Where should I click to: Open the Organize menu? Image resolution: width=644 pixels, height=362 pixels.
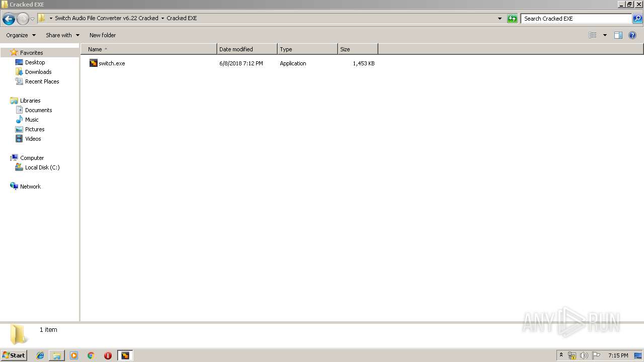click(x=21, y=35)
